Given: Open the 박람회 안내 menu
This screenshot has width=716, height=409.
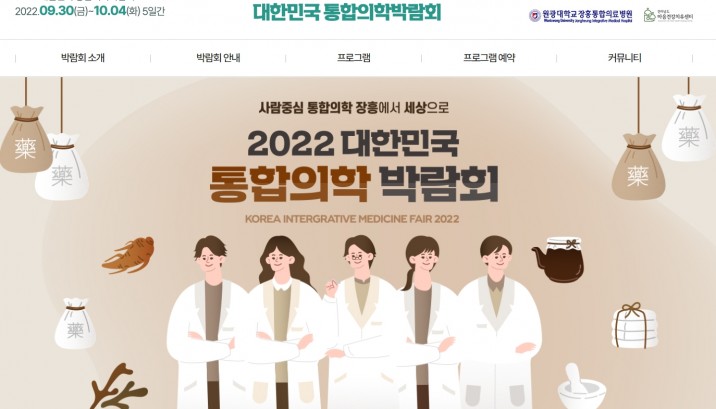Looking at the screenshot, I should click(x=218, y=58).
